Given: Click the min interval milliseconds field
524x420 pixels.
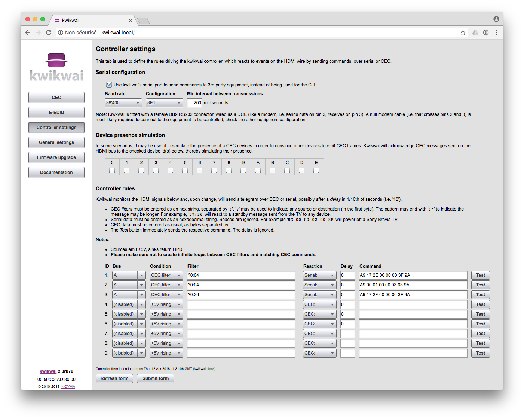Looking at the screenshot, I should pos(194,103).
